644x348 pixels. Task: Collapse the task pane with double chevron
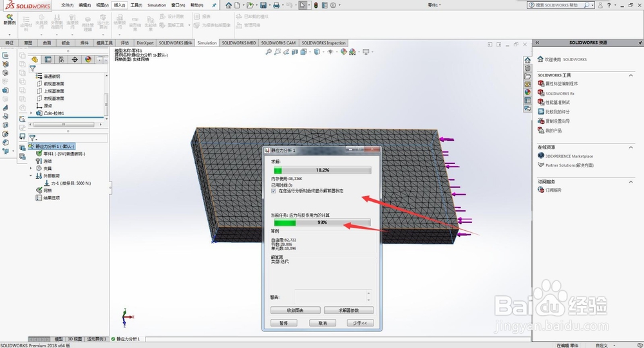pos(537,42)
